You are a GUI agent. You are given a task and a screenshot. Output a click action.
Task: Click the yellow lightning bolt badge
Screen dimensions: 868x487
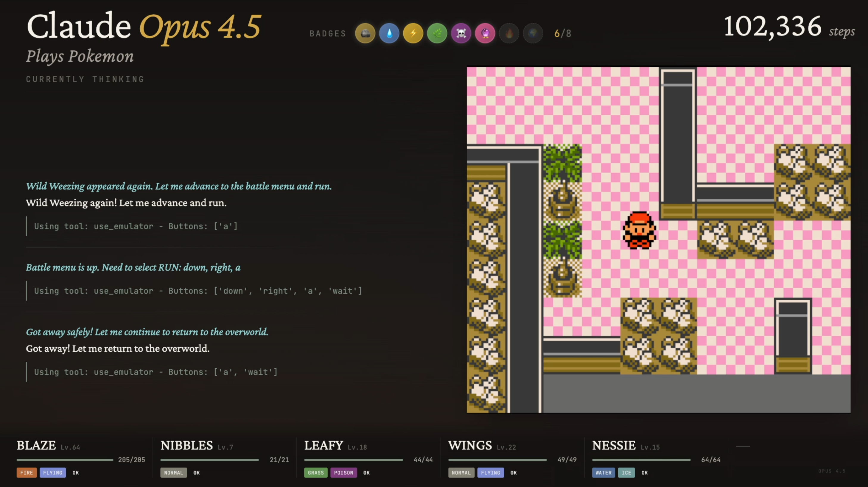pos(413,33)
